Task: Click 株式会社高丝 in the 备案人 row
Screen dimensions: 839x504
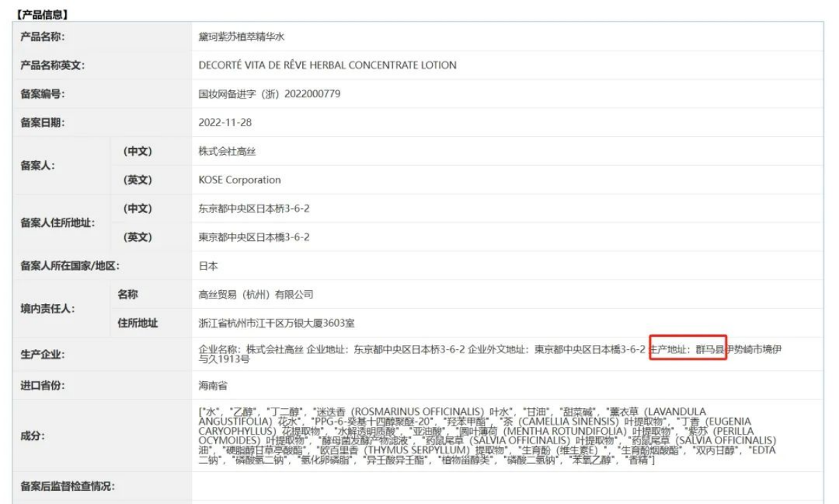Action: [226, 151]
